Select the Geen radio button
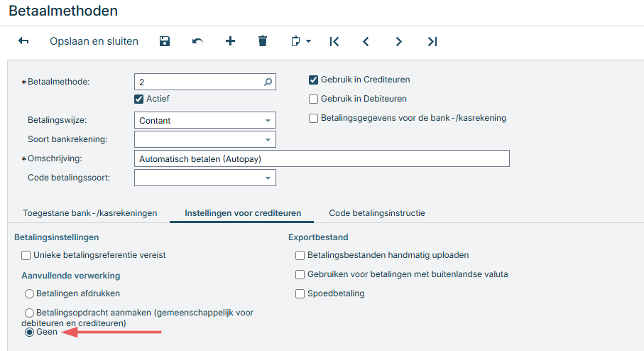 click(x=29, y=332)
